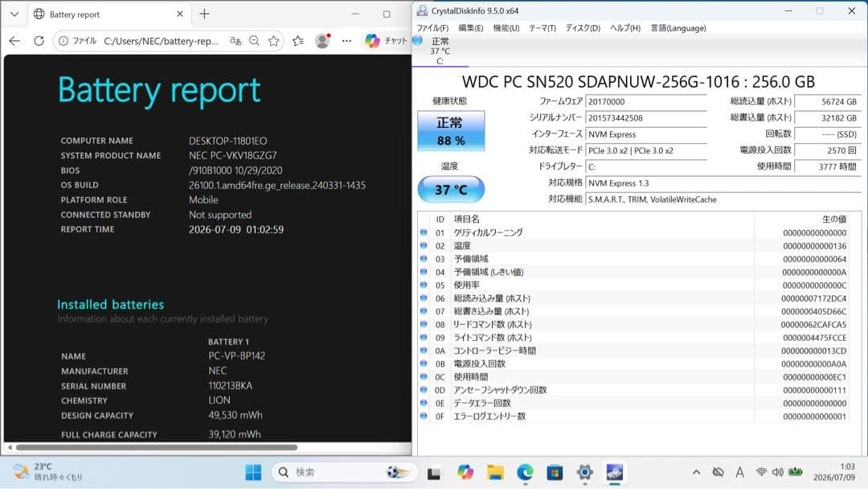Open the ヘルプ(H) menu
This screenshot has height=489, width=868.
[625, 27]
